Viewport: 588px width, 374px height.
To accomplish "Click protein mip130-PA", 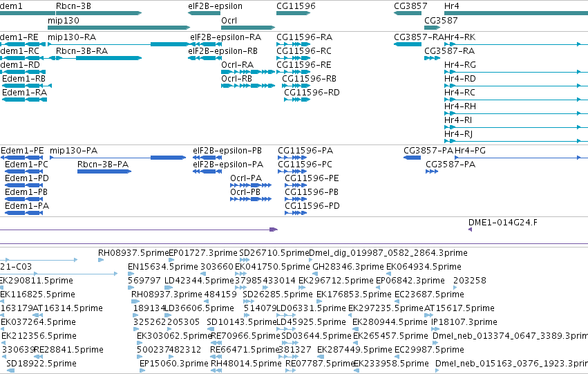I will tap(73, 151).
